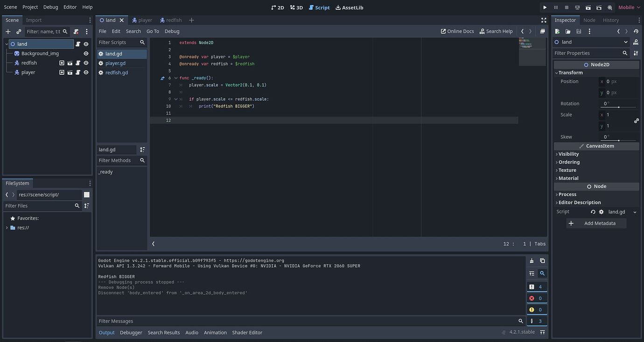Screen dimensions: 644x342
Task: Switch to the Debugger tab
Action: coord(131,332)
